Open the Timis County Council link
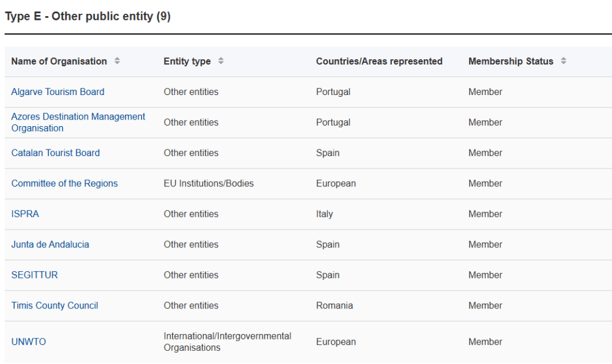Image resolution: width=612 pixels, height=364 pixels. (54, 305)
